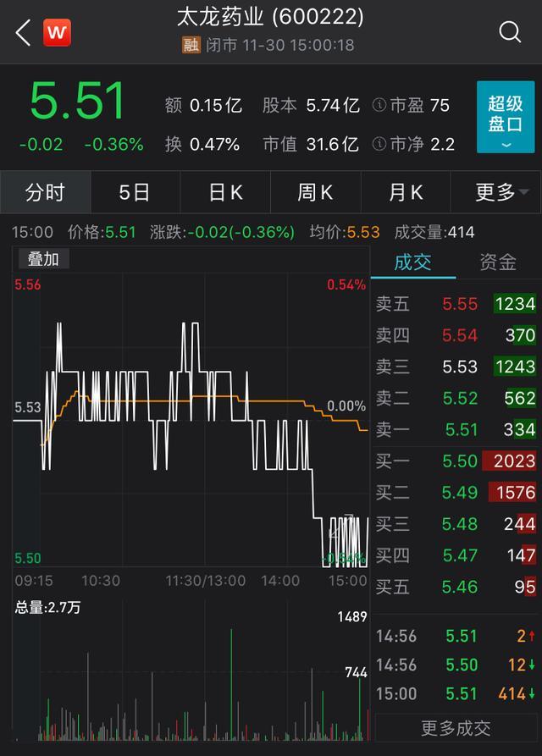
Task: Tap the -0.02 price change value
Action: 41,145
